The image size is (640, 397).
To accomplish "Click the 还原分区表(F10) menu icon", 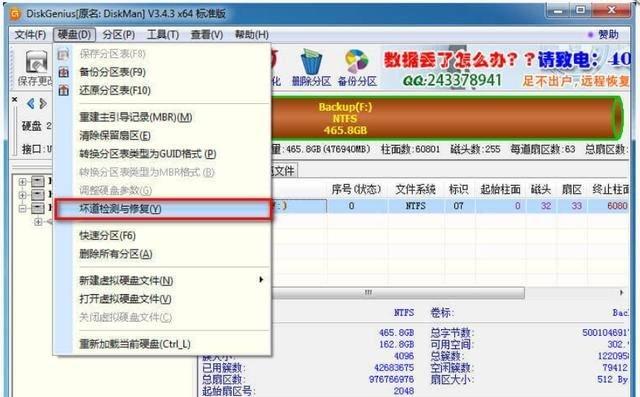I will pos(64,90).
